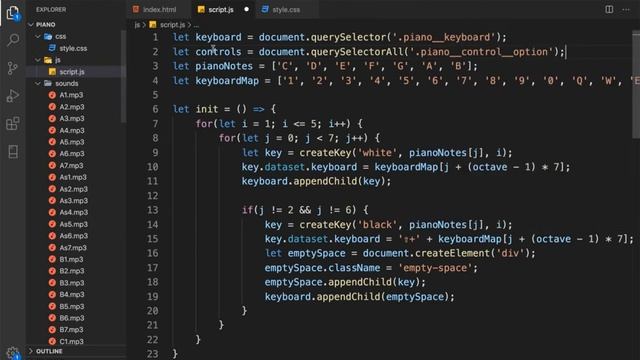Open B3.mp3 file
This screenshot has height=360, width=640.
(x=71, y=282)
